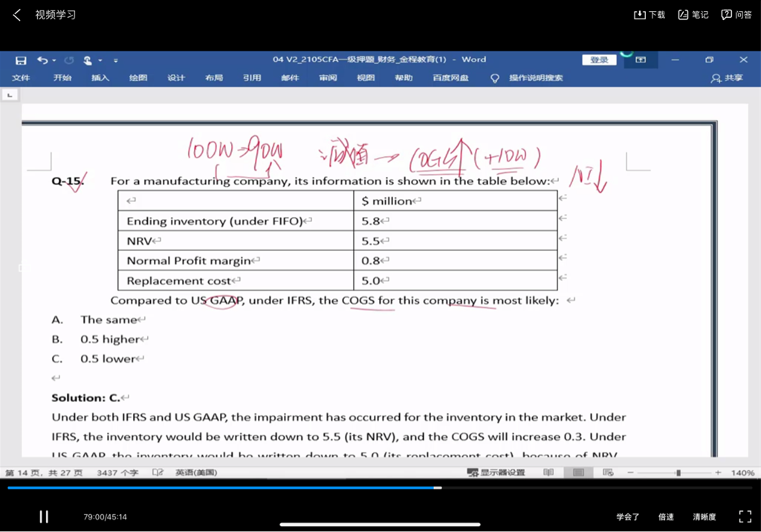Open 笔记 notes
Screen dimensions: 761x532
693,15
